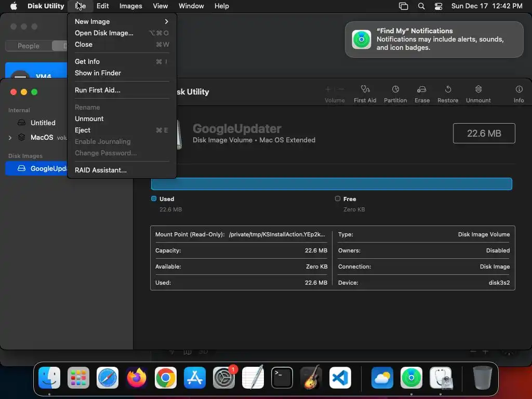The width and height of the screenshot is (532, 399).
Task: Click the GoogleUpdater volume title
Action: (x=237, y=129)
